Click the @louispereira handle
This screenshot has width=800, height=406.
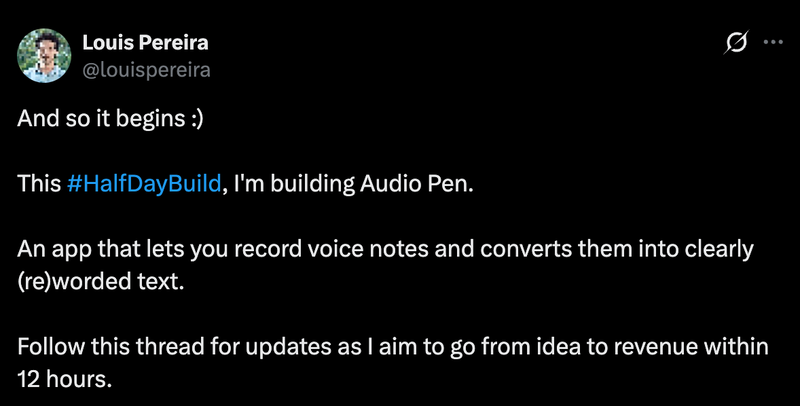146,68
